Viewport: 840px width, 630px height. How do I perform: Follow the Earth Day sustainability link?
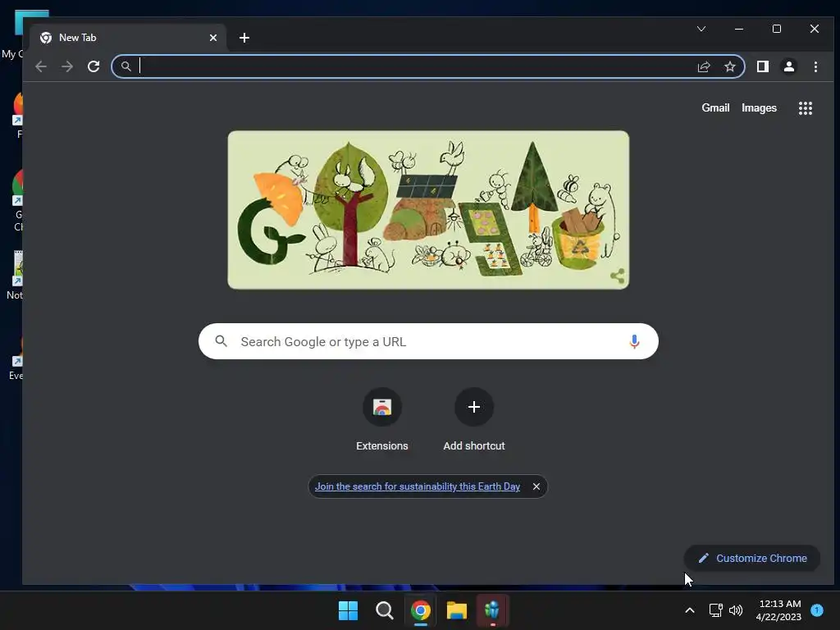point(418,486)
